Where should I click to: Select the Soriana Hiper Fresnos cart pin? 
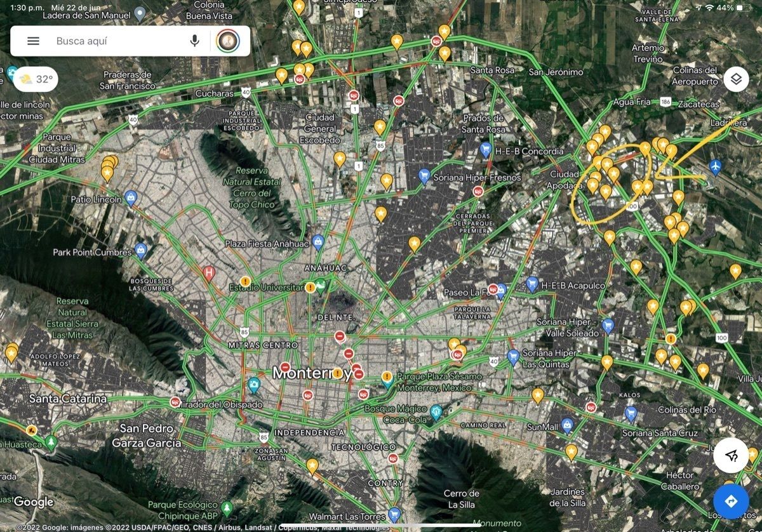(424, 175)
